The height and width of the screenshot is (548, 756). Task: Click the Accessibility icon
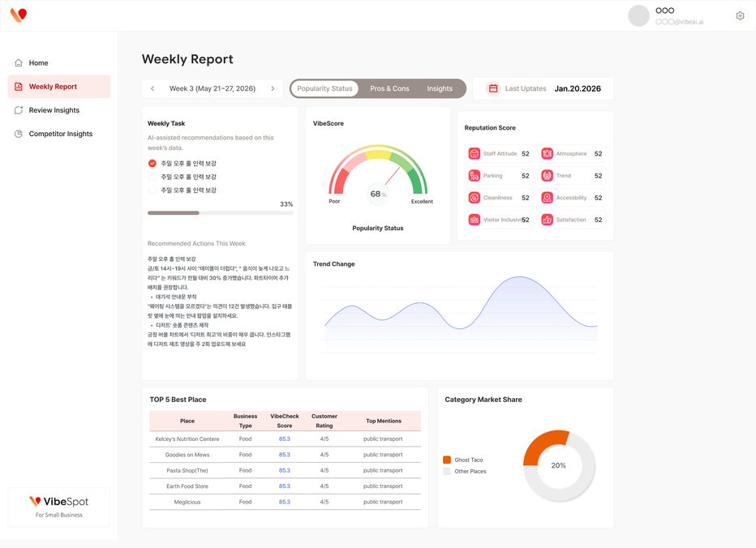[x=548, y=198]
